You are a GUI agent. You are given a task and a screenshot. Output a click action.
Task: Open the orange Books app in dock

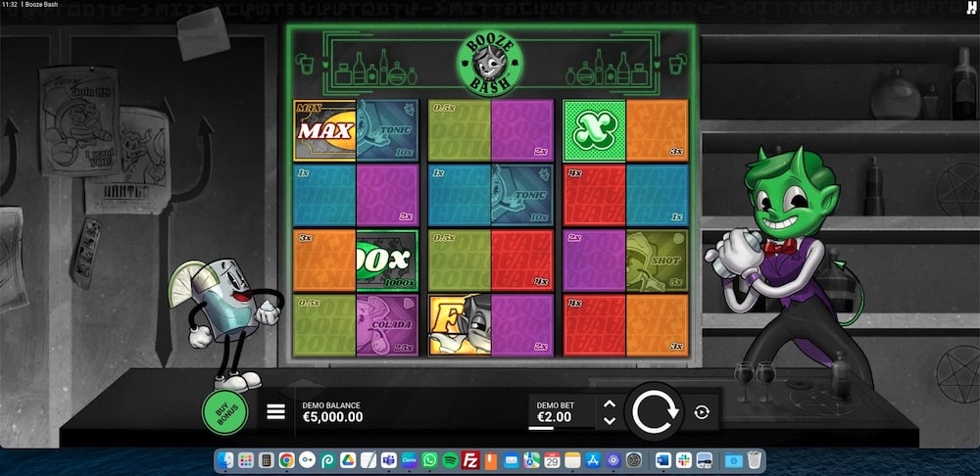pos(491,461)
